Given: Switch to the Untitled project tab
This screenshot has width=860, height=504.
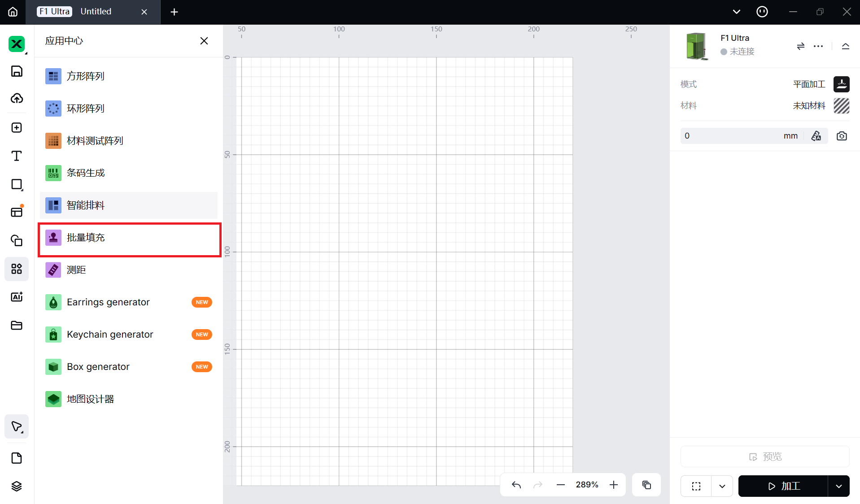Looking at the screenshot, I should (96, 12).
